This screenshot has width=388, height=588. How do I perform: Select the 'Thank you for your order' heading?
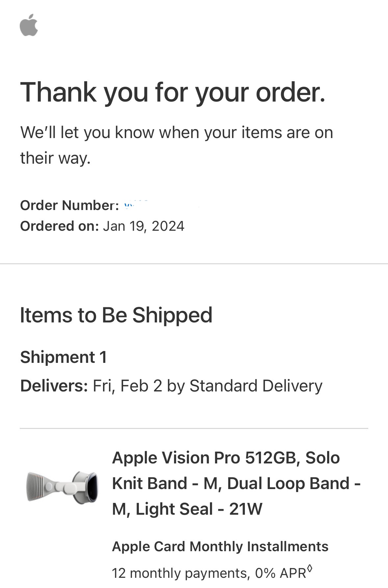[173, 92]
